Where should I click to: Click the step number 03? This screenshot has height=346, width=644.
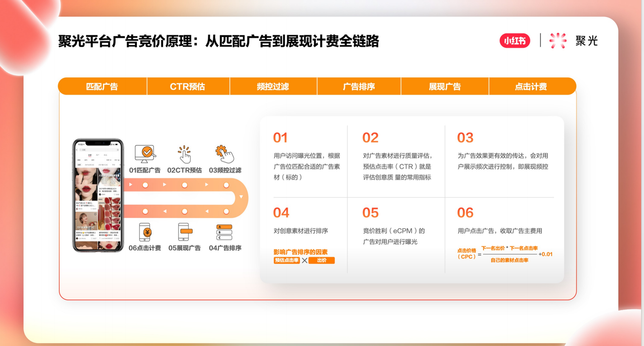(x=465, y=137)
